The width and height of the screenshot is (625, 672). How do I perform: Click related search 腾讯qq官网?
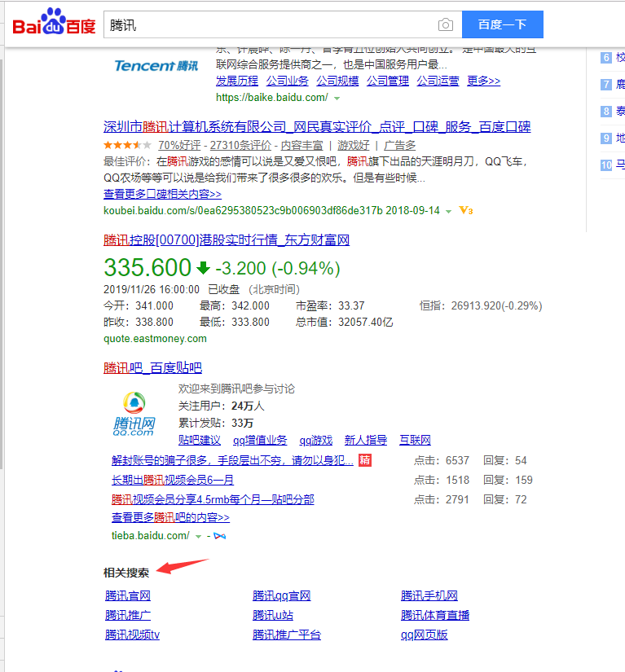(x=282, y=595)
